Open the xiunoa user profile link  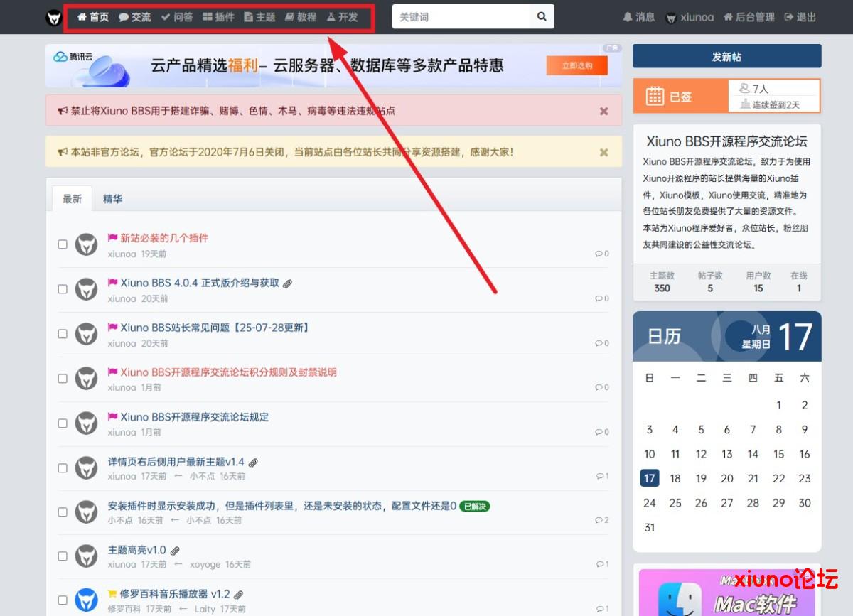[x=690, y=17]
